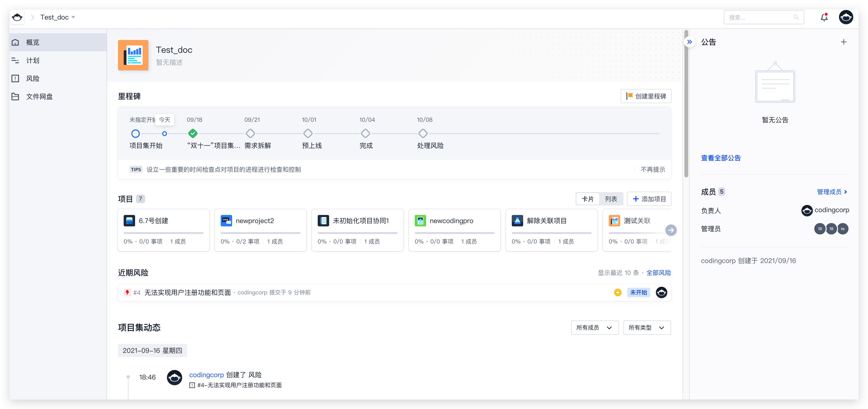
Task: Click the 预上线 milestone diamond
Action: [308, 133]
